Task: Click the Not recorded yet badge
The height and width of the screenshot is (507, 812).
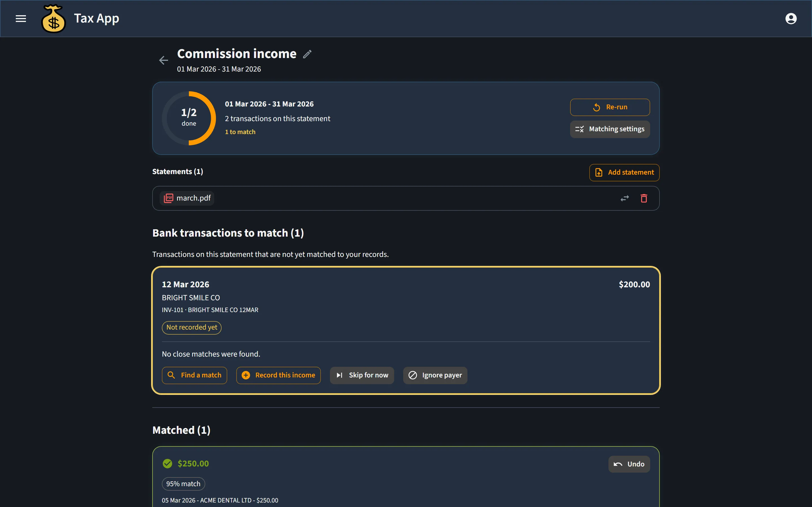Action: pos(192,328)
